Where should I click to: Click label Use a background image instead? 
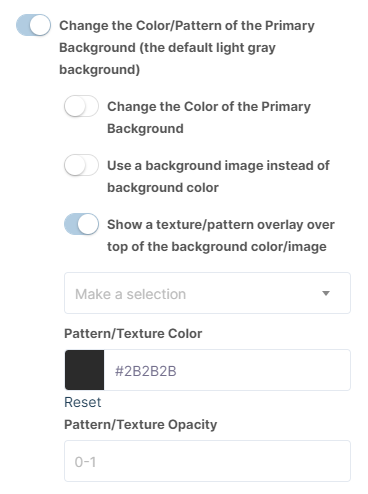pos(218,176)
